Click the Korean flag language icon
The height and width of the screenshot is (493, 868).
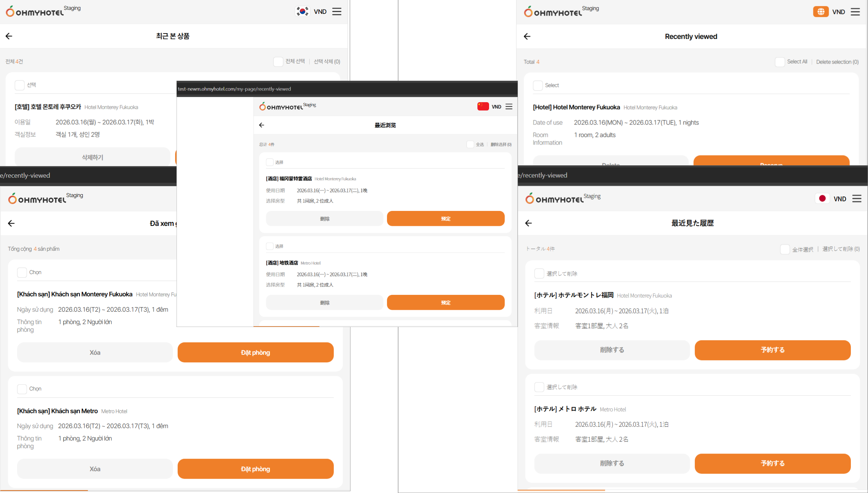coord(302,12)
